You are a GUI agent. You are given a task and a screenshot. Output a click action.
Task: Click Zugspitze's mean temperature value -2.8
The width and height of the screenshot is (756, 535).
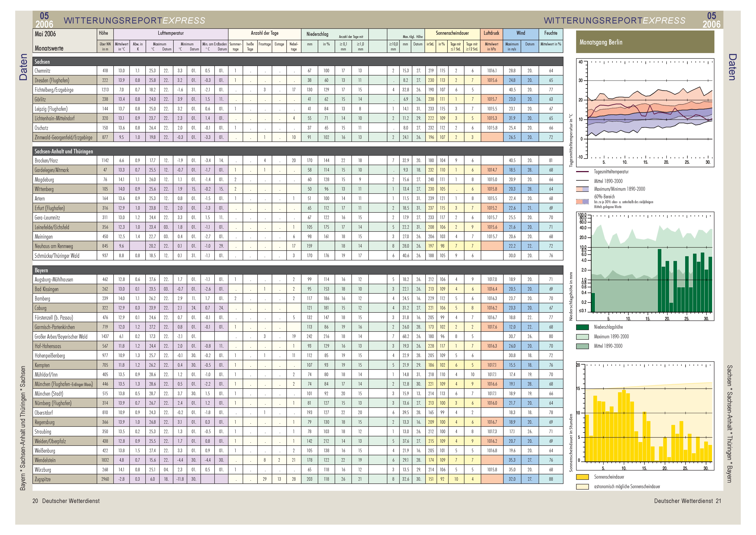point(122,479)
